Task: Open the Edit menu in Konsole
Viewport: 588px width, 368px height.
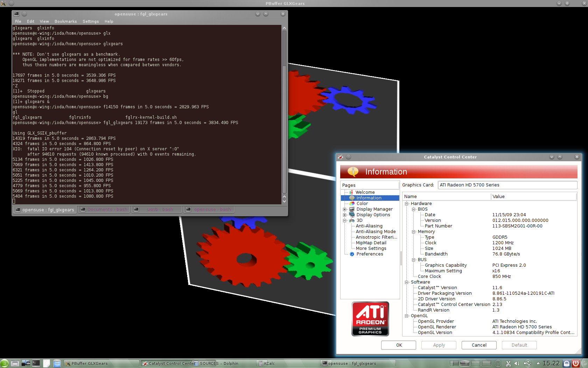Action: [30, 21]
